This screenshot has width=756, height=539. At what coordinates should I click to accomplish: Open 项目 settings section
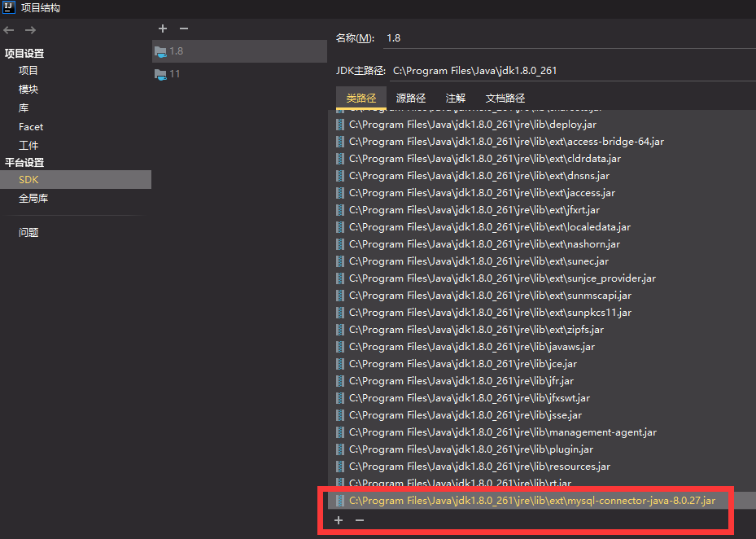(x=28, y=71)
